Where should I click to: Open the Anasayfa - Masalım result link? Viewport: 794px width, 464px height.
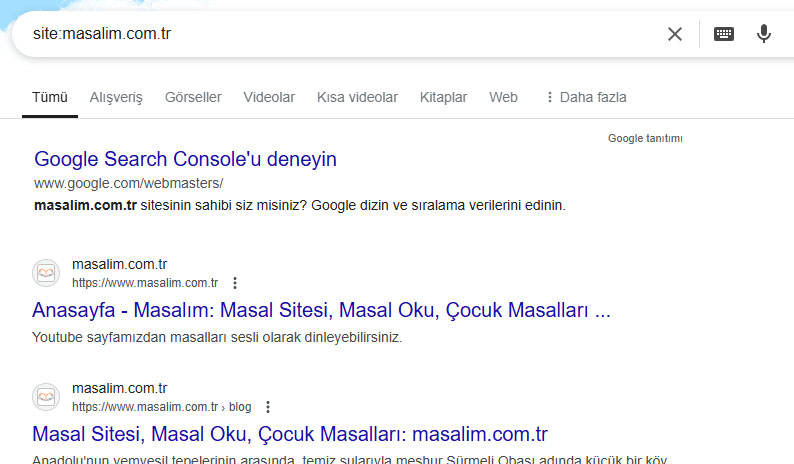pos(321,310)
